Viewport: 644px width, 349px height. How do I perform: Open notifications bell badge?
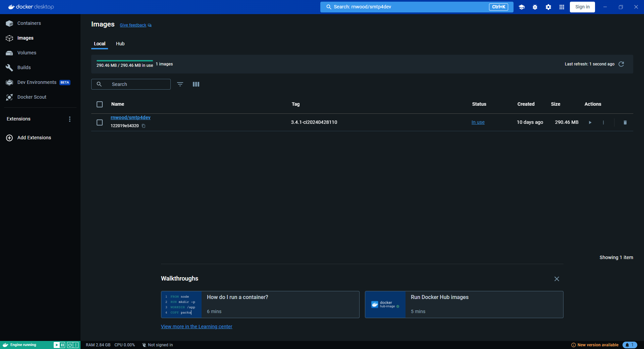(630, 345)
